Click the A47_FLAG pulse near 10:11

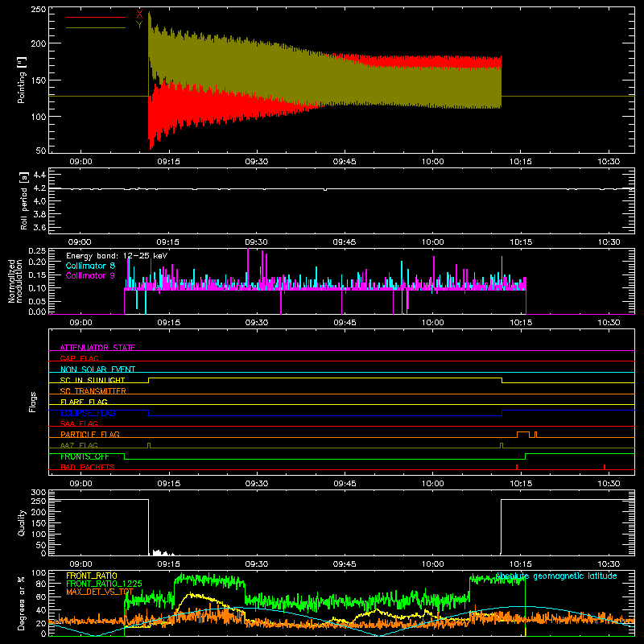[x=502, y=446]
